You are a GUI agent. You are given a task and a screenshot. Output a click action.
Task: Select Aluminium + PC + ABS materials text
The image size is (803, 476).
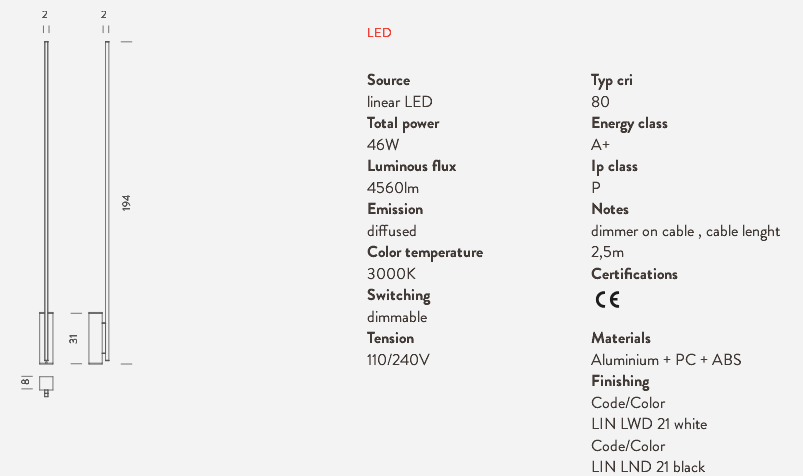666,360
